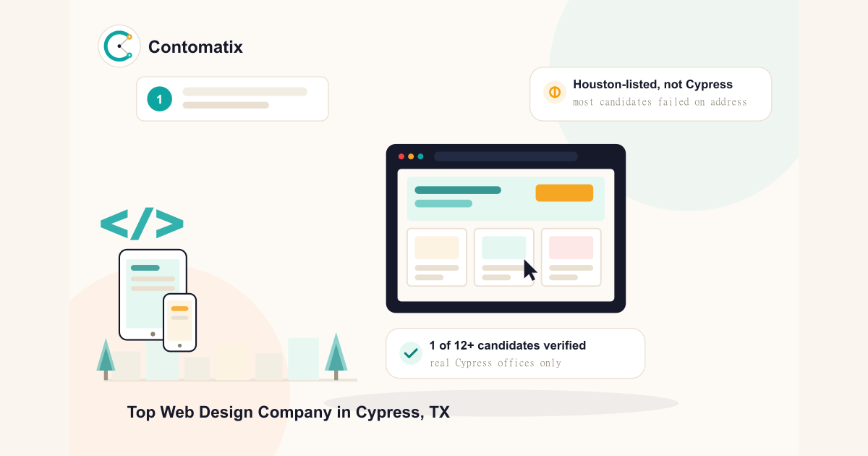868x456 pixels.
Task: Click the orange warning icon beside Houston-listed
Action: 555,93
